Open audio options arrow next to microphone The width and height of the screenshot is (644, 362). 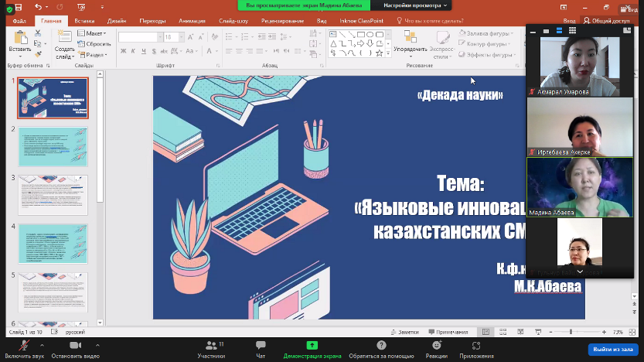42,345
